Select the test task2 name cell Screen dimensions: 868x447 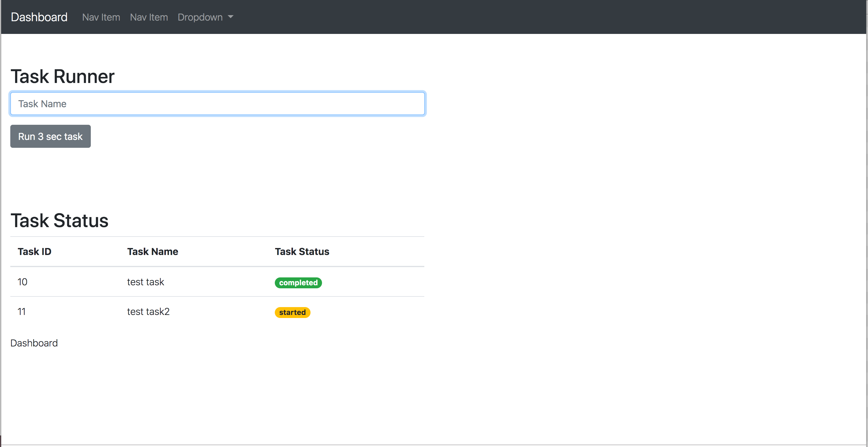pyautogui.click(x=148, y=312)
